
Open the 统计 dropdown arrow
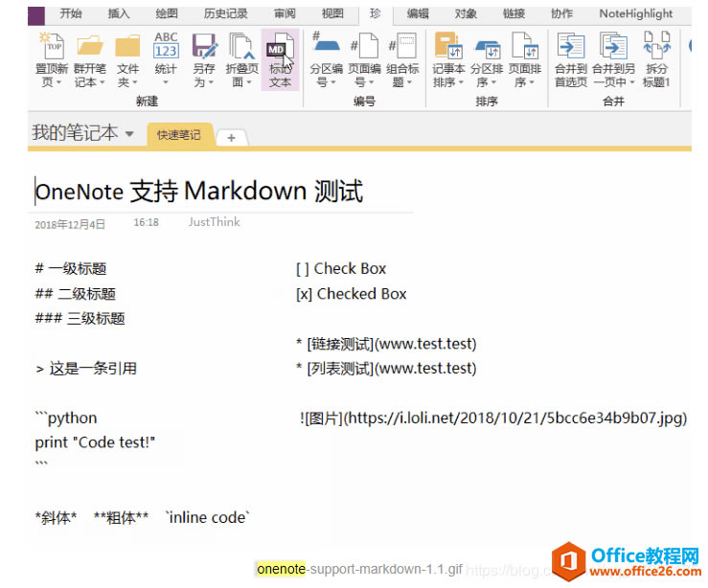166,82
